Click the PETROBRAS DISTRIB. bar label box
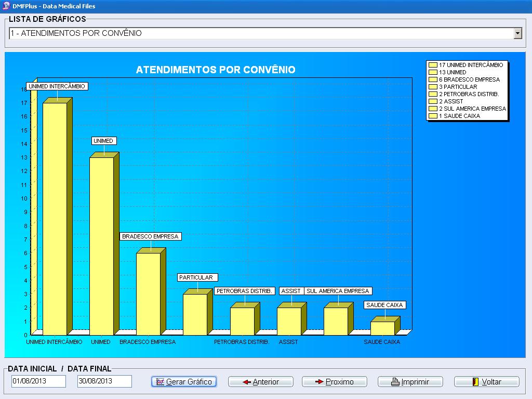The image size is (532, 399). coord(244,291)
